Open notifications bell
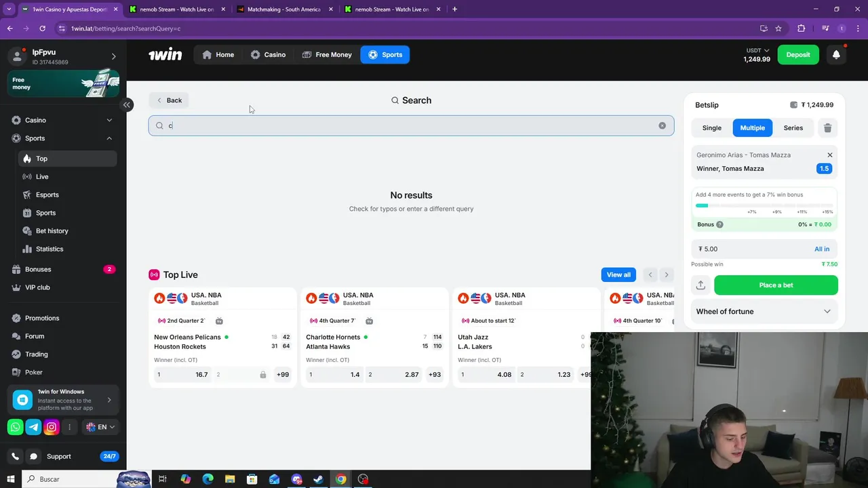This screenshot has height=488, width=868. click(x=836, y=55)
